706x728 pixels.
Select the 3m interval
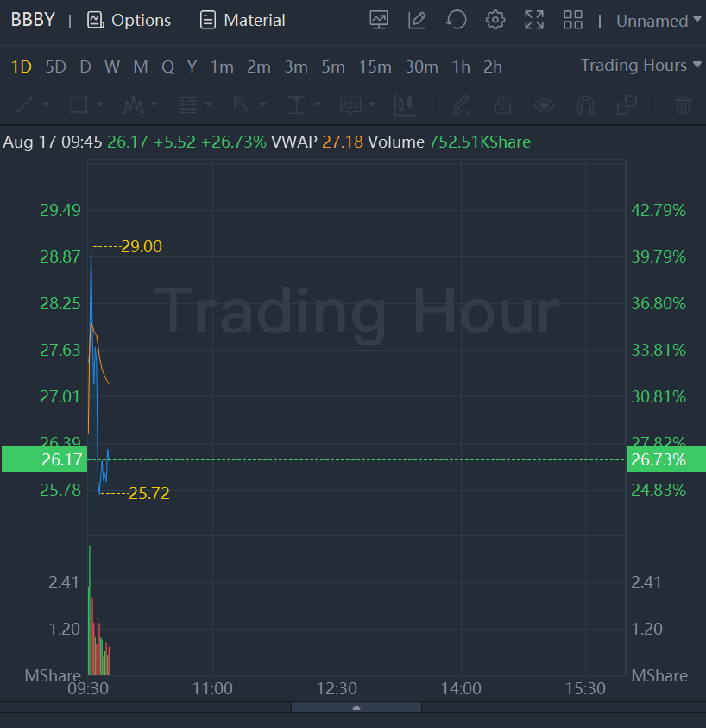point(296,66)
